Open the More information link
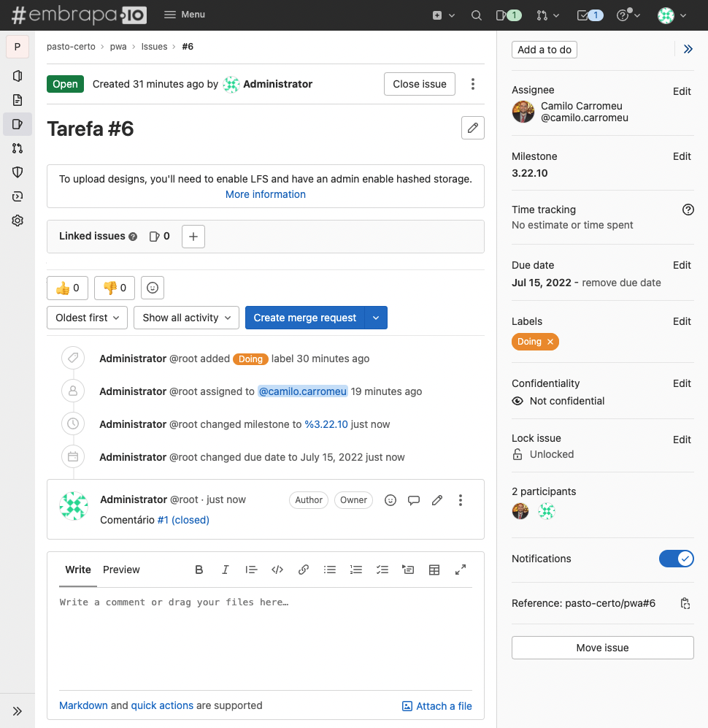The width and height of the screenshot is (708, 728). coord(266,194)
